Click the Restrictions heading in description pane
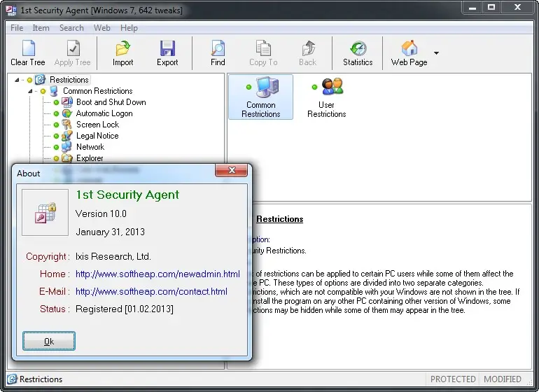 tap(280, 219)
